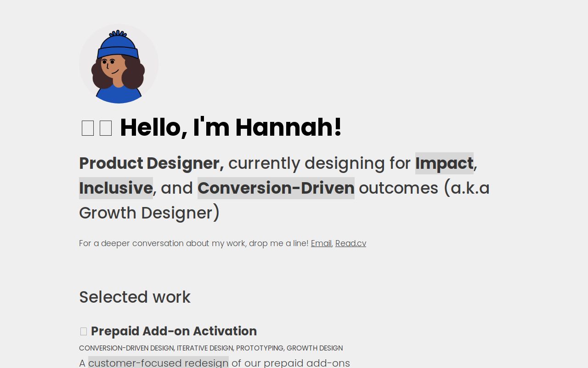The image size is (588, 368).
Task: Click the 'Growth Designer)' text
Action: tap(149, 213)
